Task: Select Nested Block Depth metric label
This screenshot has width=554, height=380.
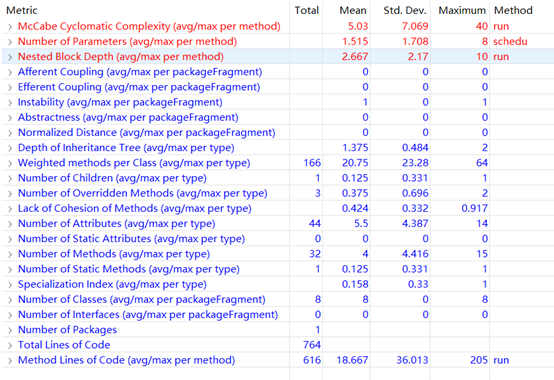Action: point(120,57)
